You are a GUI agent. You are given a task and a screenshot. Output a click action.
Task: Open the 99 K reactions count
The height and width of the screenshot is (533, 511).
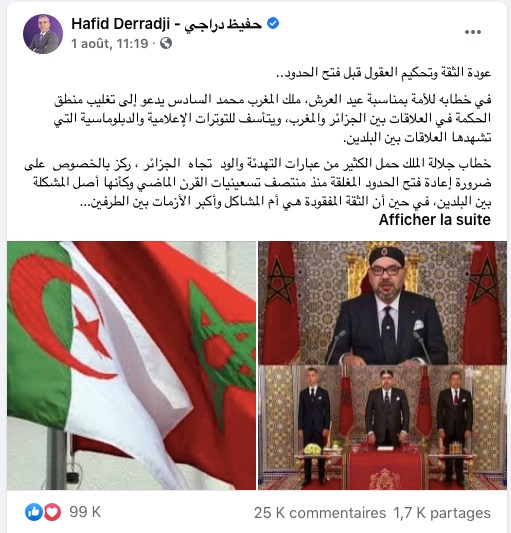[85, 512]
